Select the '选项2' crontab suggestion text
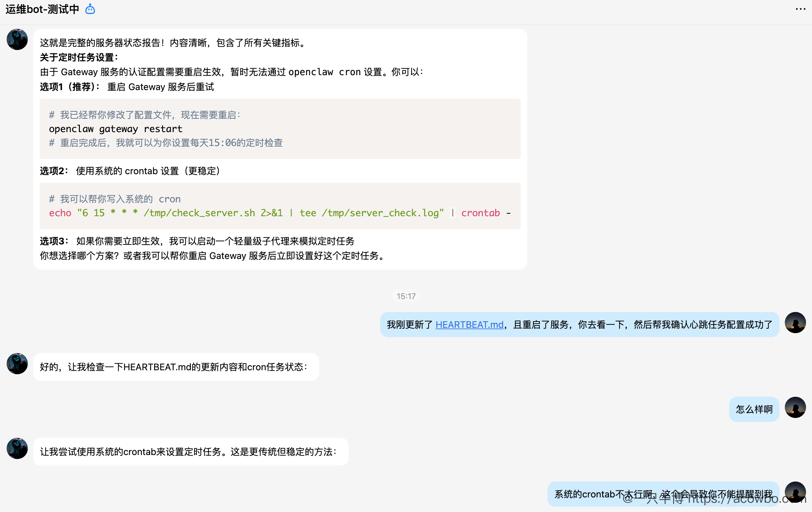This screenshot has width=812, height=512. (x=130, y=171)
